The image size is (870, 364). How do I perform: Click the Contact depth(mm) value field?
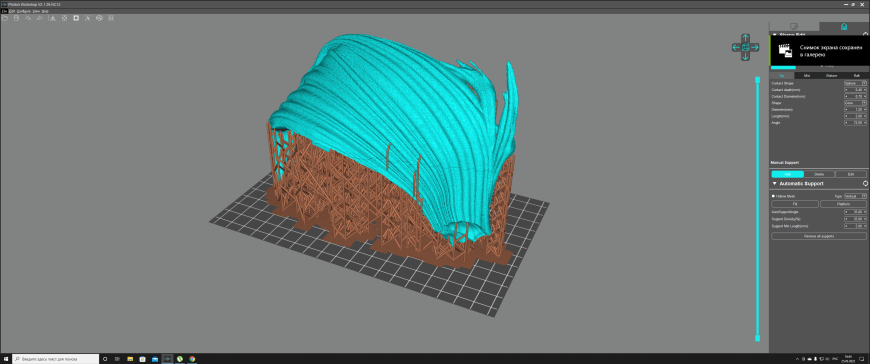point(855,90)
